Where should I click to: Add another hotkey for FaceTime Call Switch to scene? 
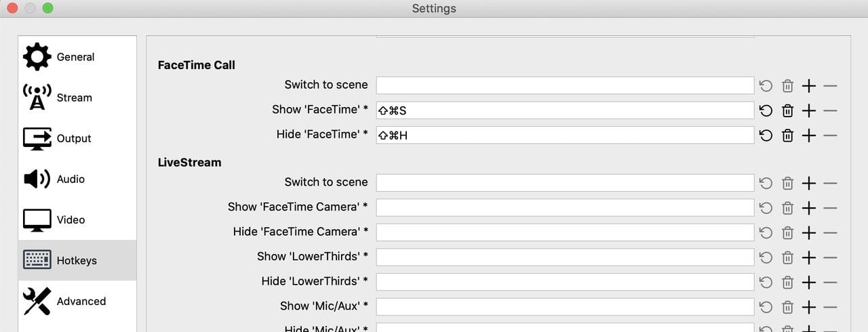tap(809, 86)
